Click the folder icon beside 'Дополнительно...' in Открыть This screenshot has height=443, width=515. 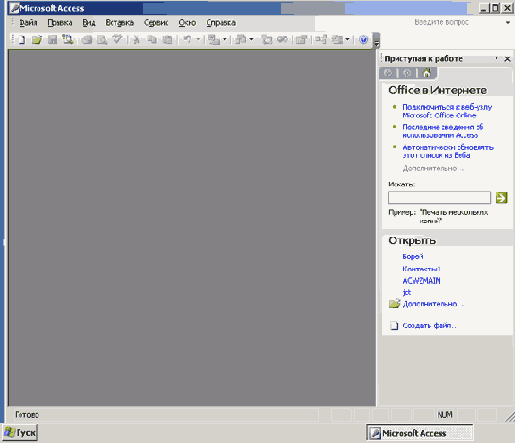(394, 303)
